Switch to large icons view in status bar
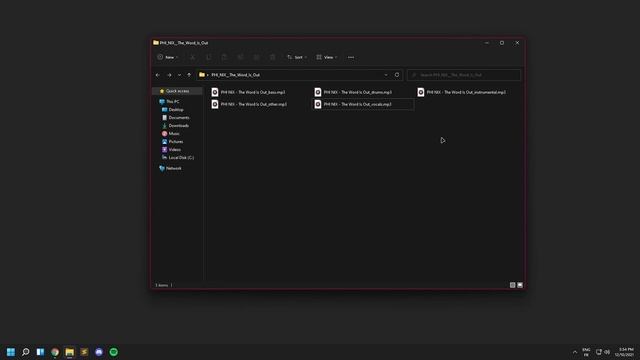Viewport: 640px width, 360px height. click(520, 285)
